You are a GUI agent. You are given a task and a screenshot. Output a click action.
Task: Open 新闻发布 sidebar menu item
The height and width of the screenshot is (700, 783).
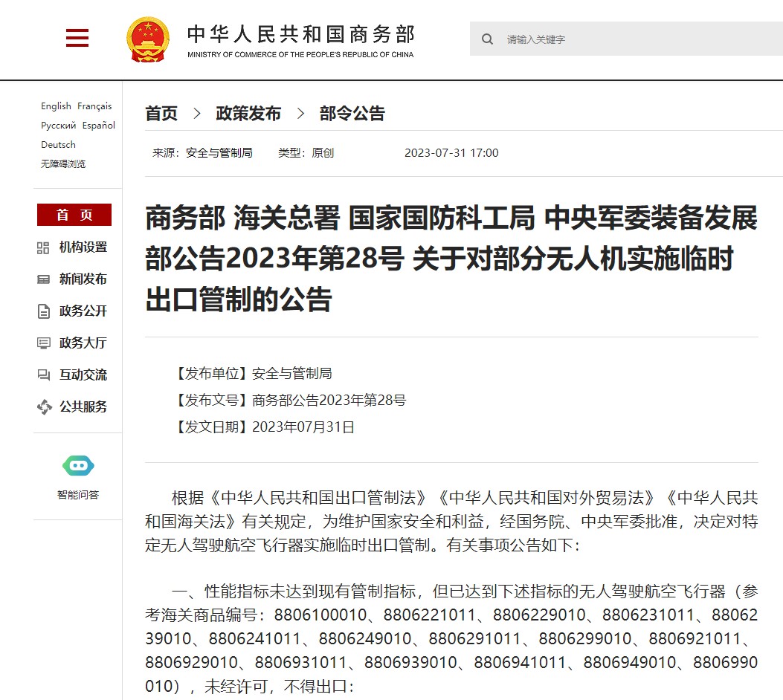pyautogui.click(x=83, y=279)
